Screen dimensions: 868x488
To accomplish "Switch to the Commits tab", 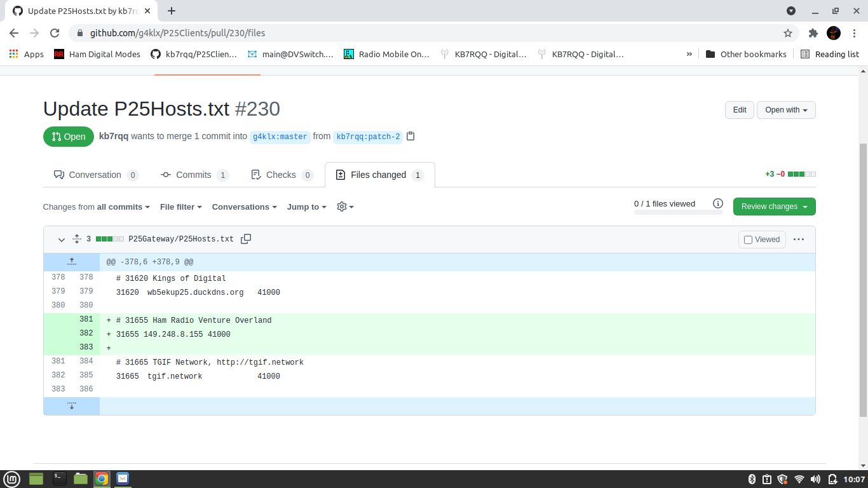I will 194,175.
